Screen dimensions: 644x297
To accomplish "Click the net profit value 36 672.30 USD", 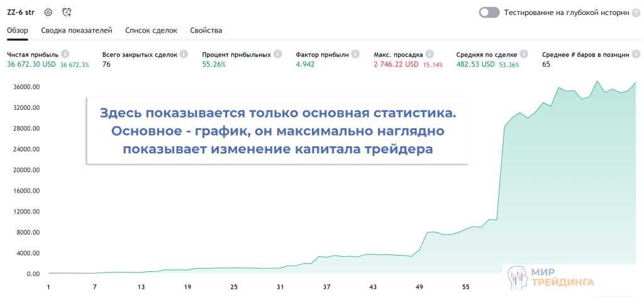I will (x=31, y=65).
